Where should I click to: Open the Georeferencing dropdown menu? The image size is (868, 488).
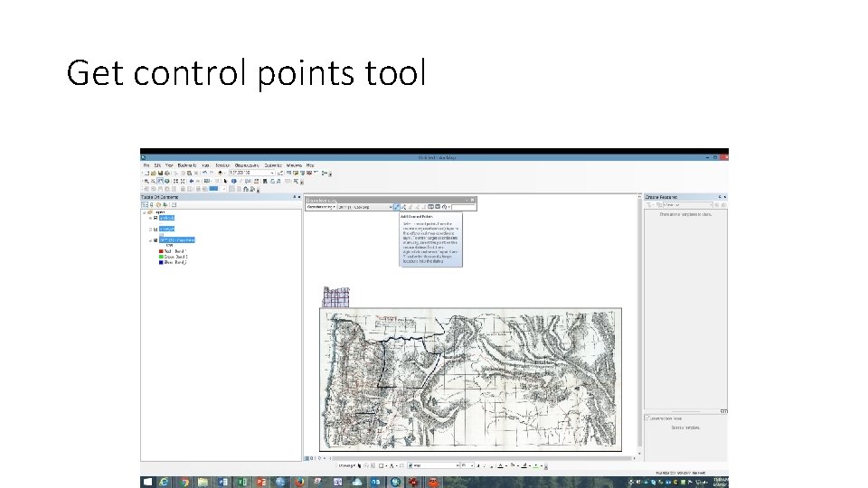pyautogui.click(x=321, y=207)
